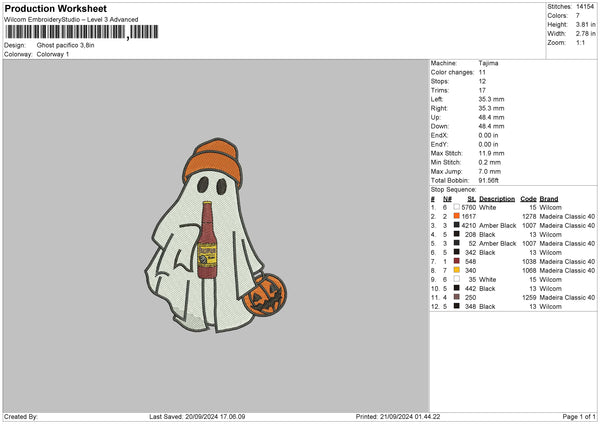Pick the white swatch in the 5760-stitch row
Image resolution: width=600 pixels, height=424 pixels.
point(457,207)
